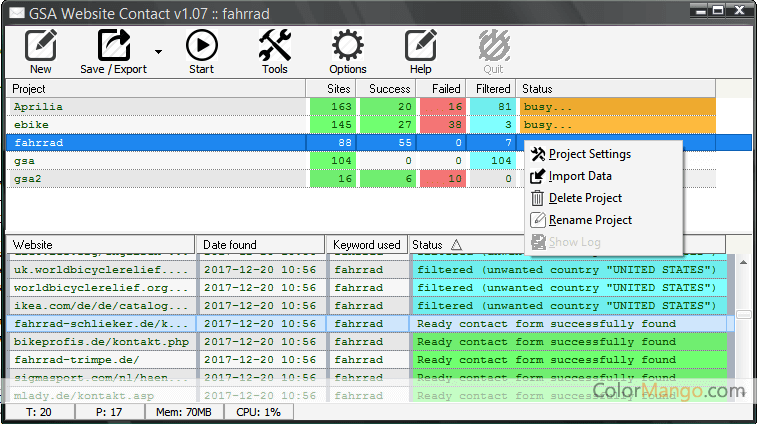This screenshot has width=757, height=424.
Task: Choose Delete Project from context menu
Action: 603,198
